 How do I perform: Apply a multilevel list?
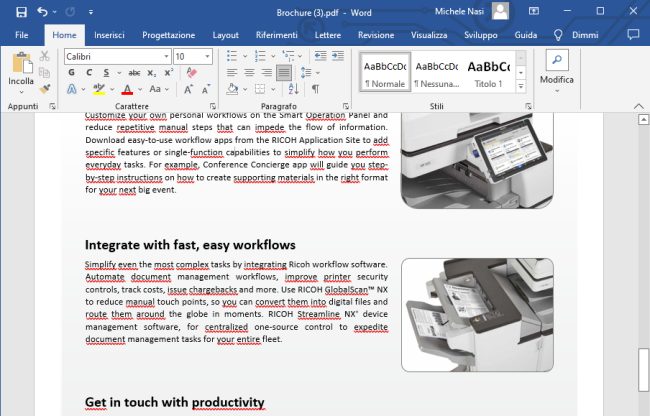pos(288,56)
